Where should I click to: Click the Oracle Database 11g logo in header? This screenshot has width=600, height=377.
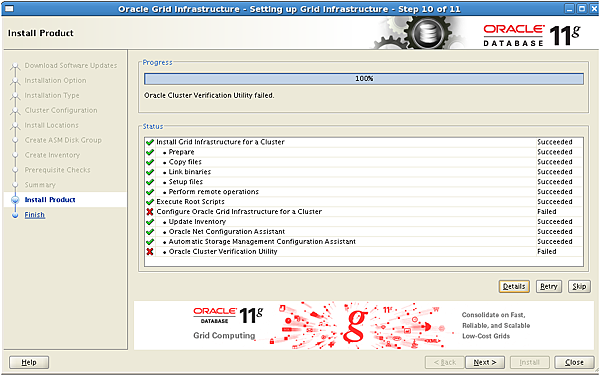[x=532, y=35]
